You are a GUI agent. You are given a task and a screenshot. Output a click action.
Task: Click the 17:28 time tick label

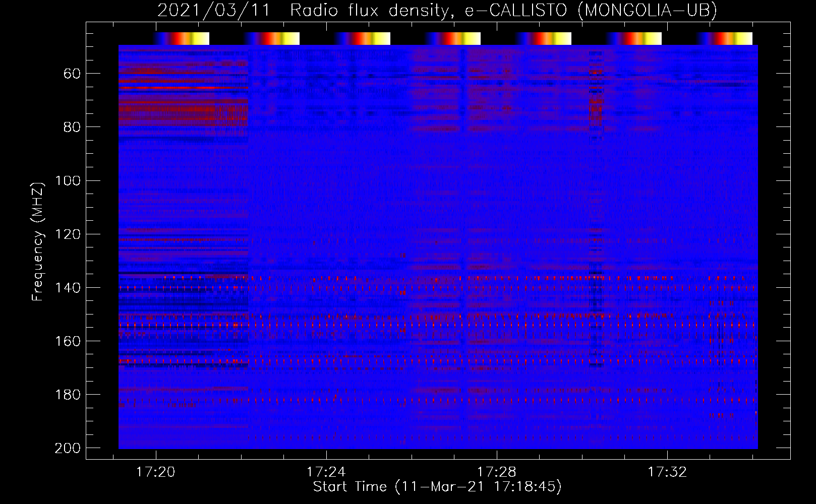pyautogui.click(x=497, y=472)
